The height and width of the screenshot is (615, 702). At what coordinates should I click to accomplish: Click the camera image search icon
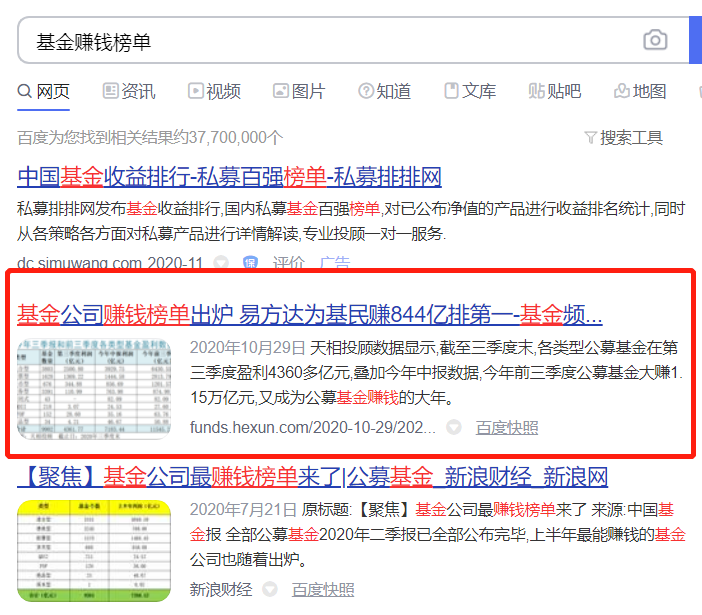pos(655,40)
